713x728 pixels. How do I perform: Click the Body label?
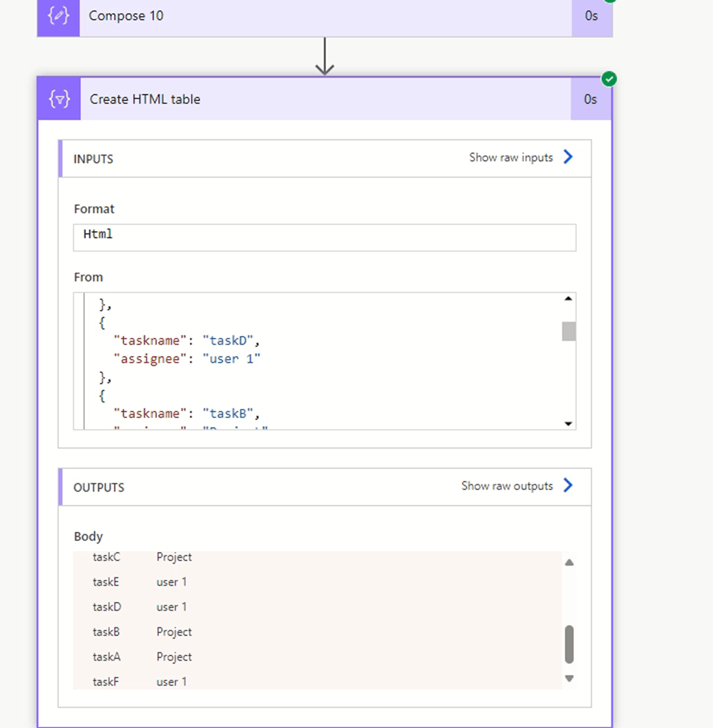(88, 536)
